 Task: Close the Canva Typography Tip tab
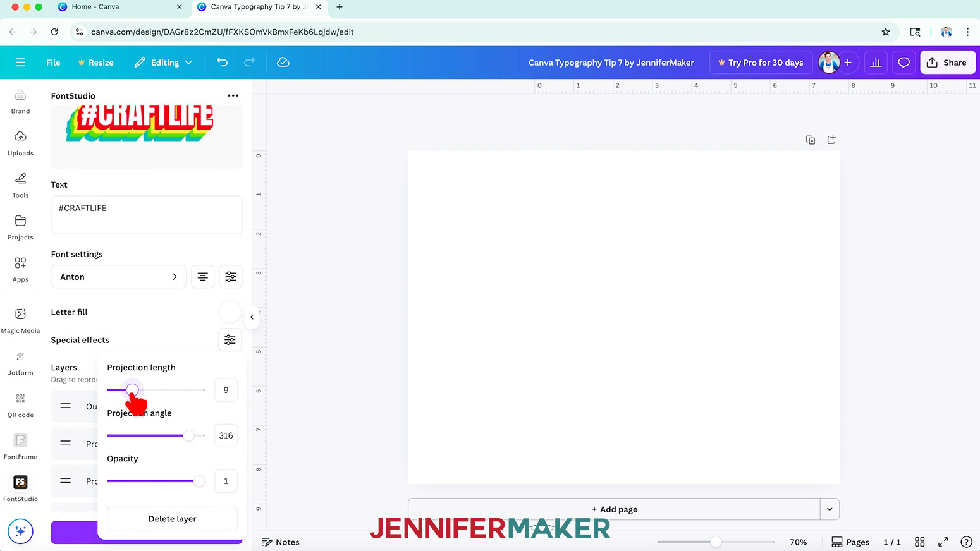point(318,7)
